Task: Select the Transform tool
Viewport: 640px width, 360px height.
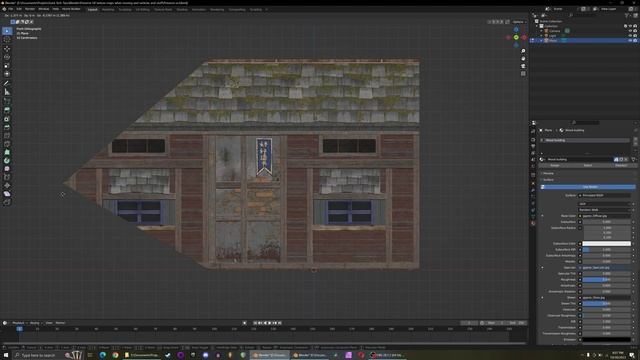Action: tap(7, 74)
